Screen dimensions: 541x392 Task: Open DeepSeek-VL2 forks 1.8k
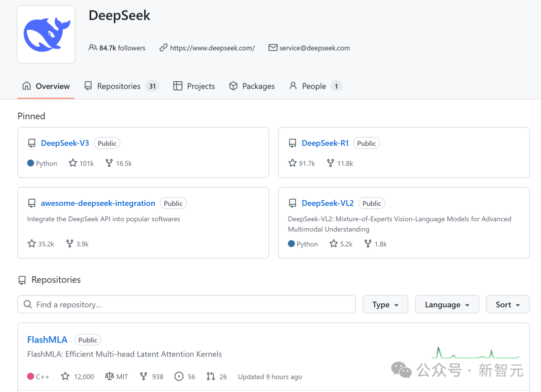(x=375, y=244)
